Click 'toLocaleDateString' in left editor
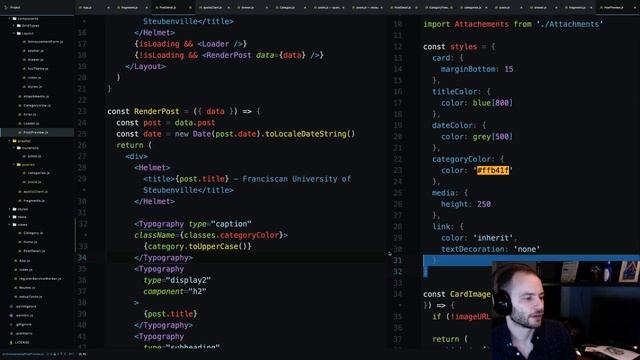 [306, 134]
